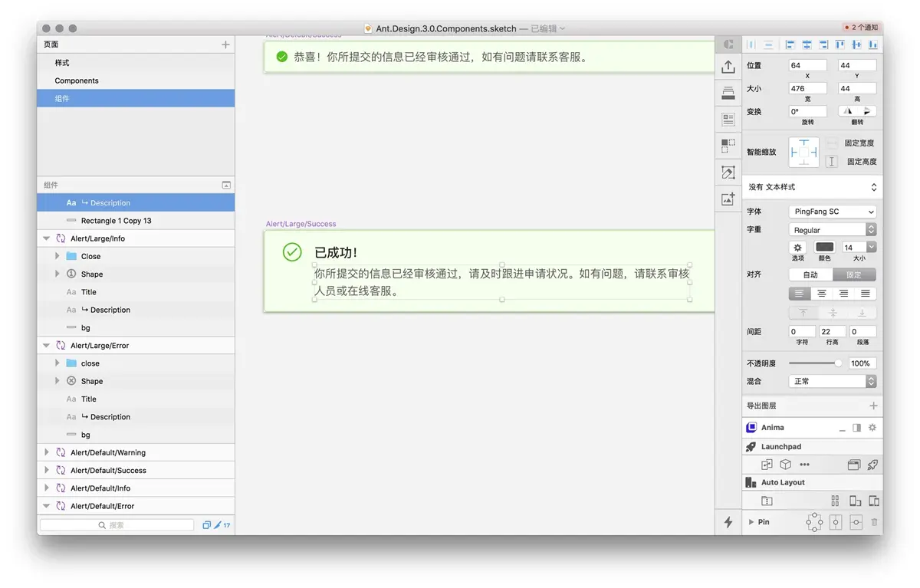Minimize the Anima panel
Image resolution: width=920 pixels, height=588 pixels.
pos(843,429)
